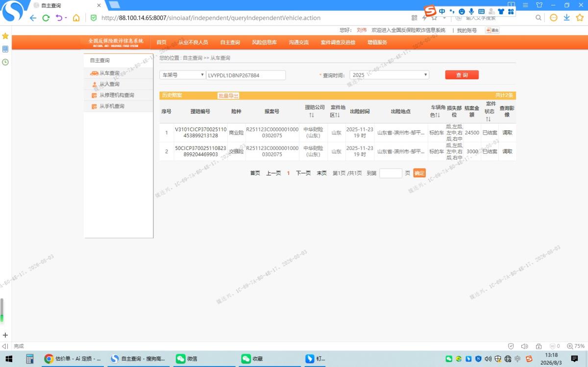Click the undo-close restore arrow icon
This screenshot has width=588, height=367.
click(x=59, y=18)
